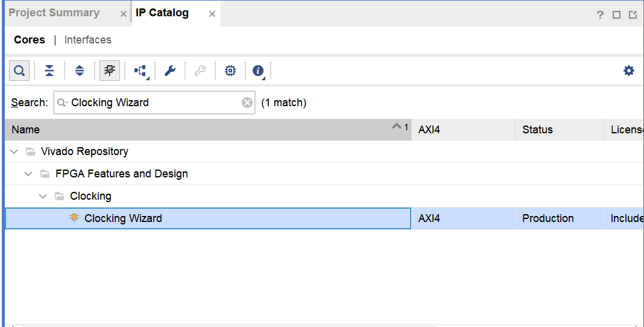Collapse the Vivado Repository tree node

click(14, 151)
